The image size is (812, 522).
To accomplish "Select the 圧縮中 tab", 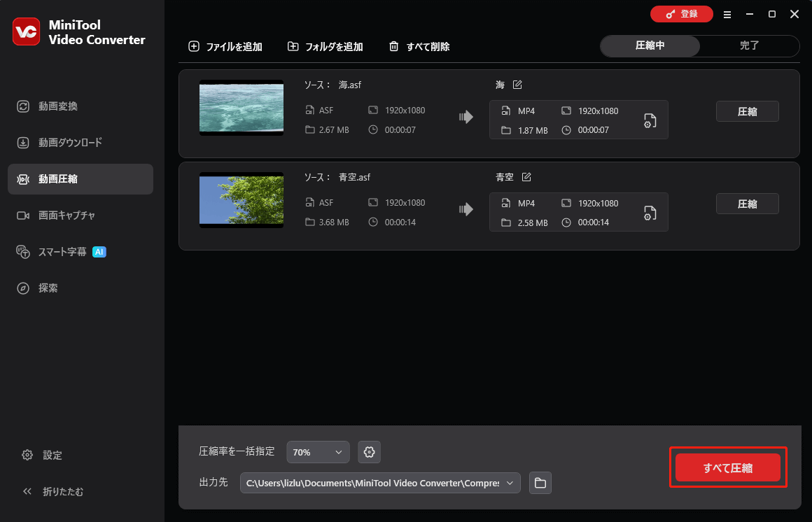I will (x=650, y=45).
